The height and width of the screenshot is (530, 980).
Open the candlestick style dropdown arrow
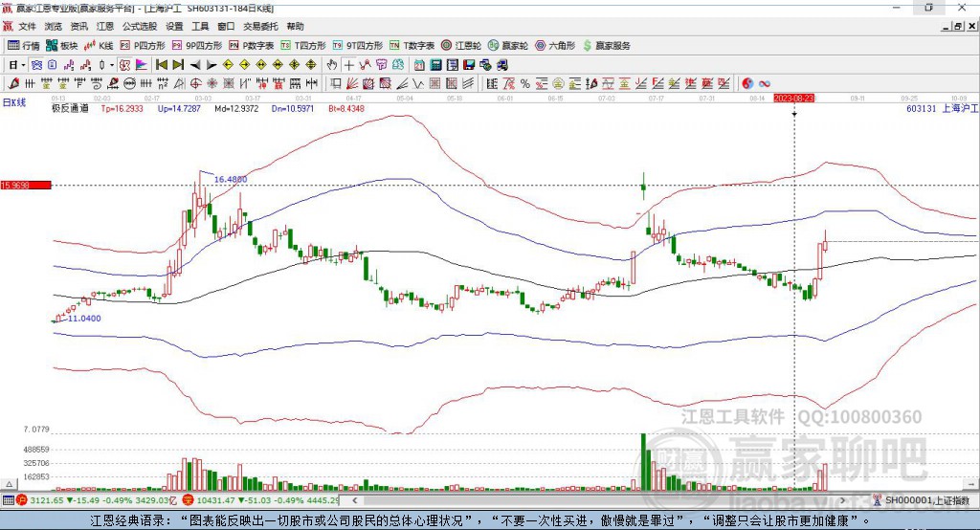point(112,65)
